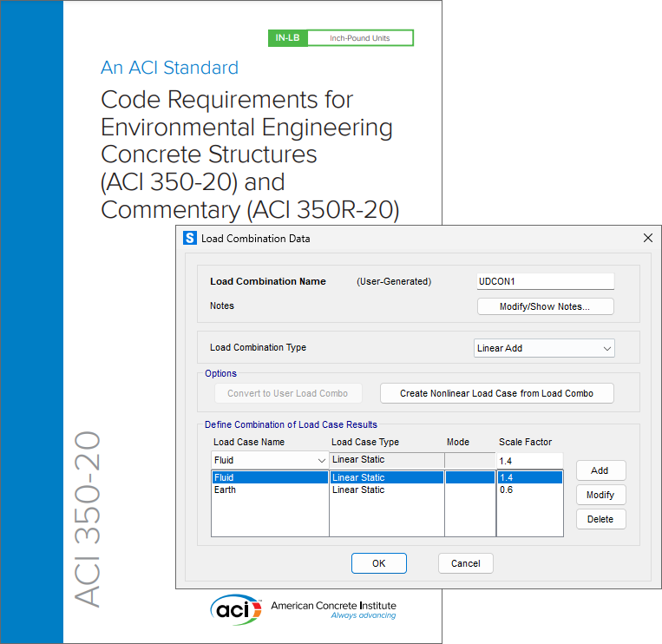Click the disabled Convert to User Load Combo button
662x644 pixels.
click(288, 393)
